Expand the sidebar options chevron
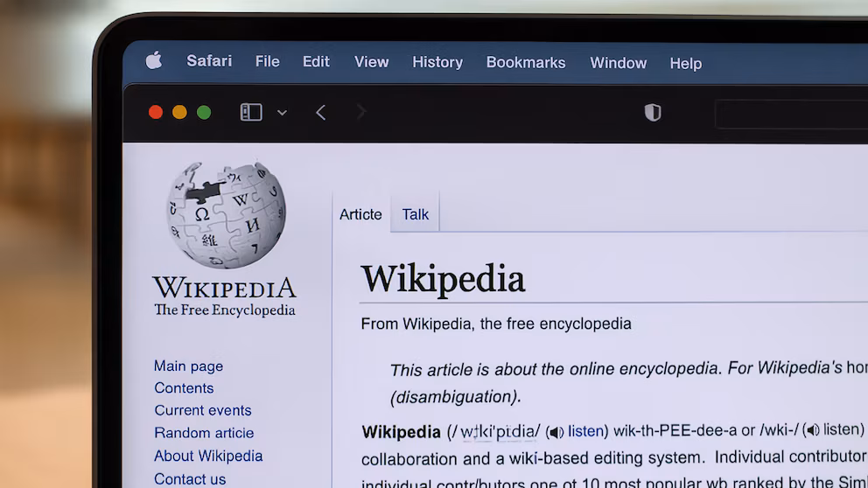This screenshot has width=868, height=488. (283, 113)
